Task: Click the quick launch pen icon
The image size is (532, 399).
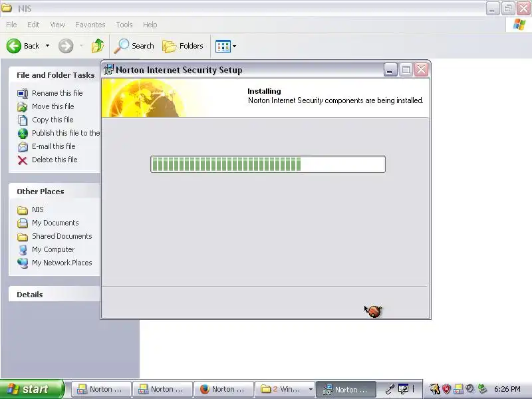Action: coord(390,389)
